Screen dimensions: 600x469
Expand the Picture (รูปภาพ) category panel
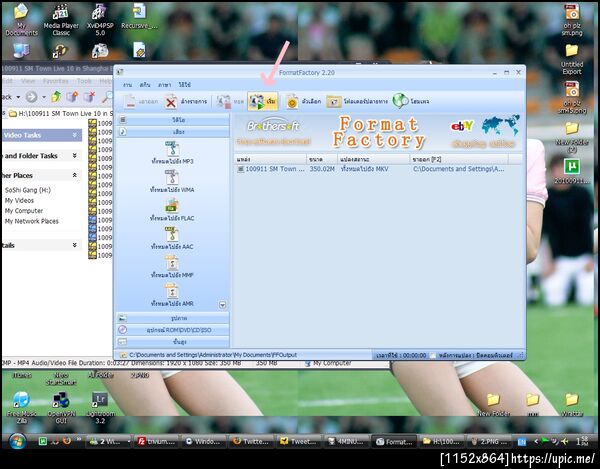[173, 318]
